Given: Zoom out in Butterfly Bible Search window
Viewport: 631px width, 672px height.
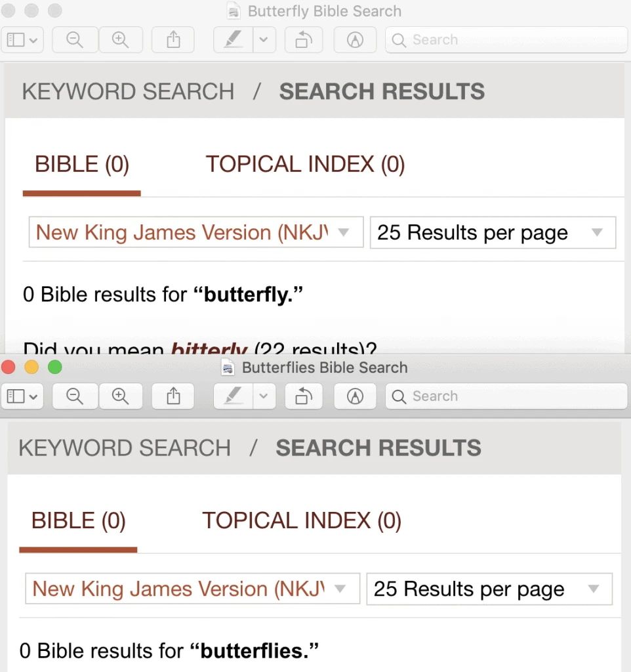Looking at the screenshot, I should 75,40.
